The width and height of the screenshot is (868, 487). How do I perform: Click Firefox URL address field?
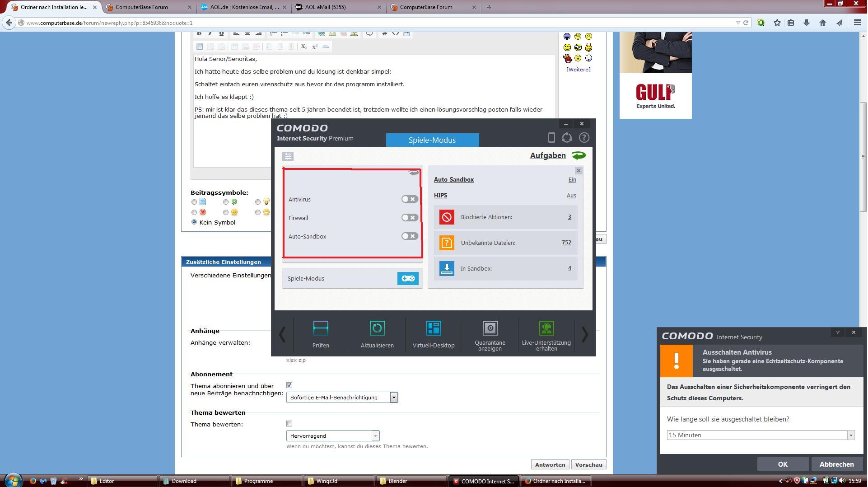click(x=379, y=23)
